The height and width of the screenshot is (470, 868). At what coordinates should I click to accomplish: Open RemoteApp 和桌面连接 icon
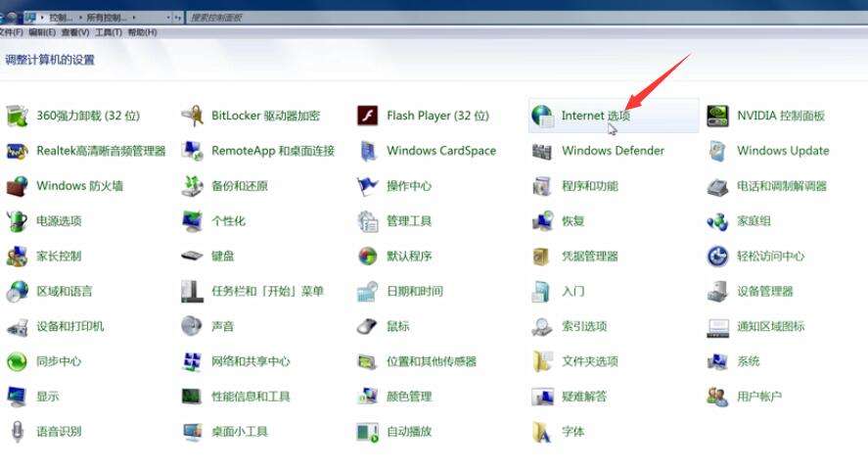tap(193, 151)
